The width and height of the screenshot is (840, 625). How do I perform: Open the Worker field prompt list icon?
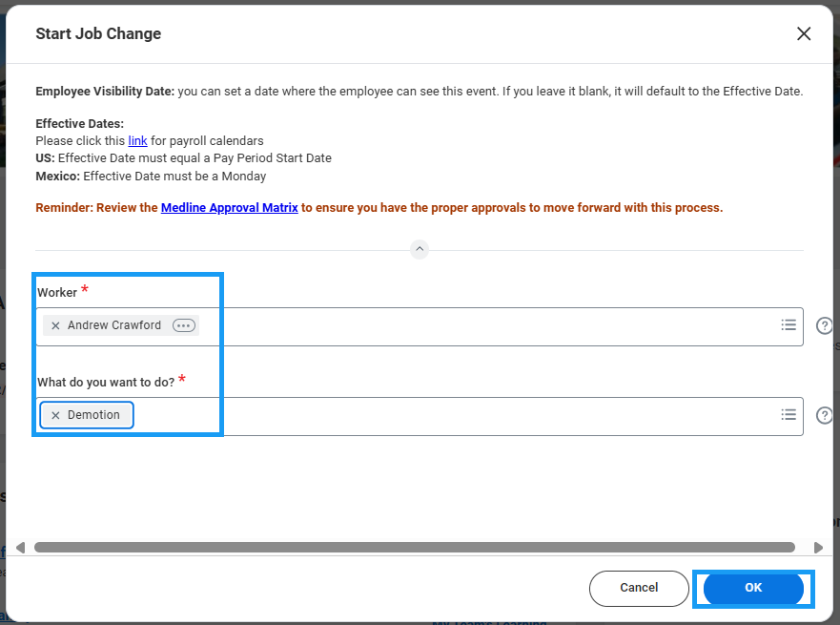[x=789, y=325]
